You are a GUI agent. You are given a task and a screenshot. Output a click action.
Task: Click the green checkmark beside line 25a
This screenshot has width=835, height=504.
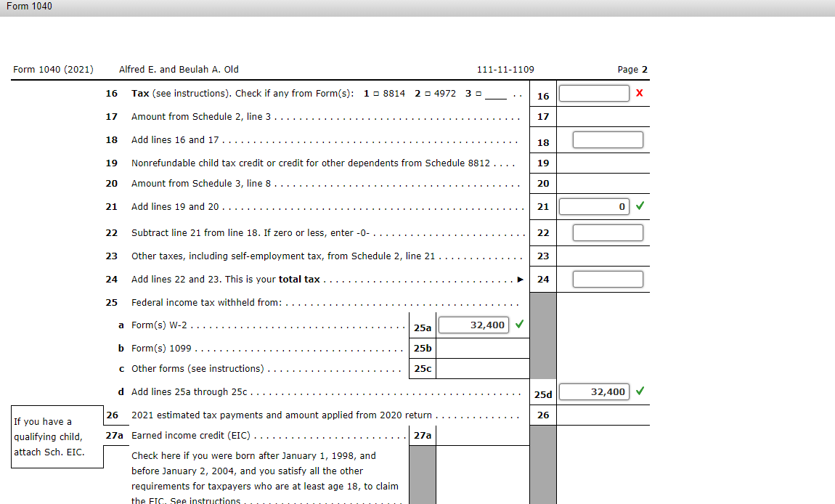point(520,325)
